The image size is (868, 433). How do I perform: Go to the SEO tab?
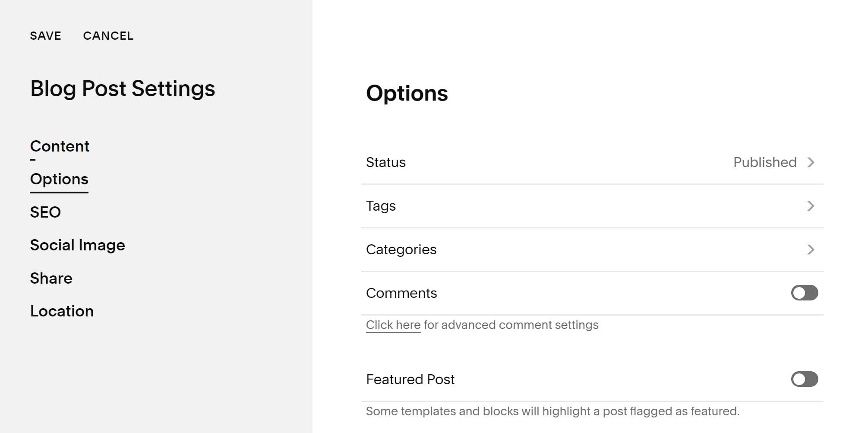click(x=45, y=212)
